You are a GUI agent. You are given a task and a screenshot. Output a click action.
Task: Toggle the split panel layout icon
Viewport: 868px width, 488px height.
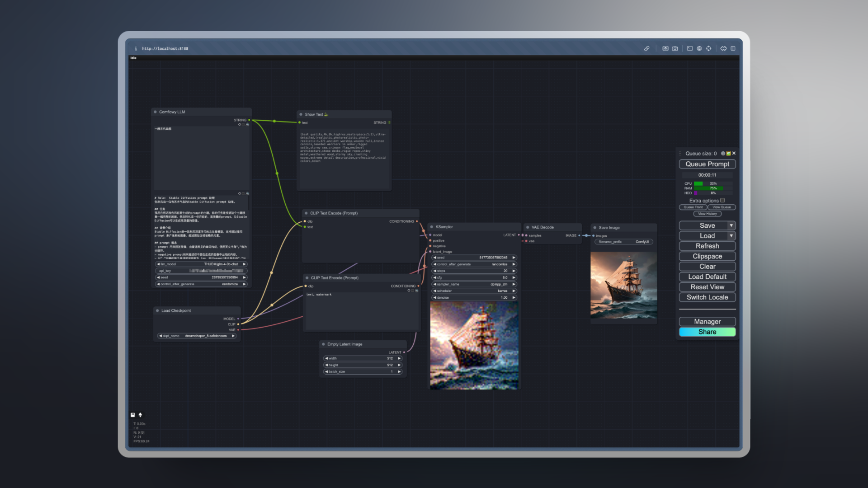point(733,48)
